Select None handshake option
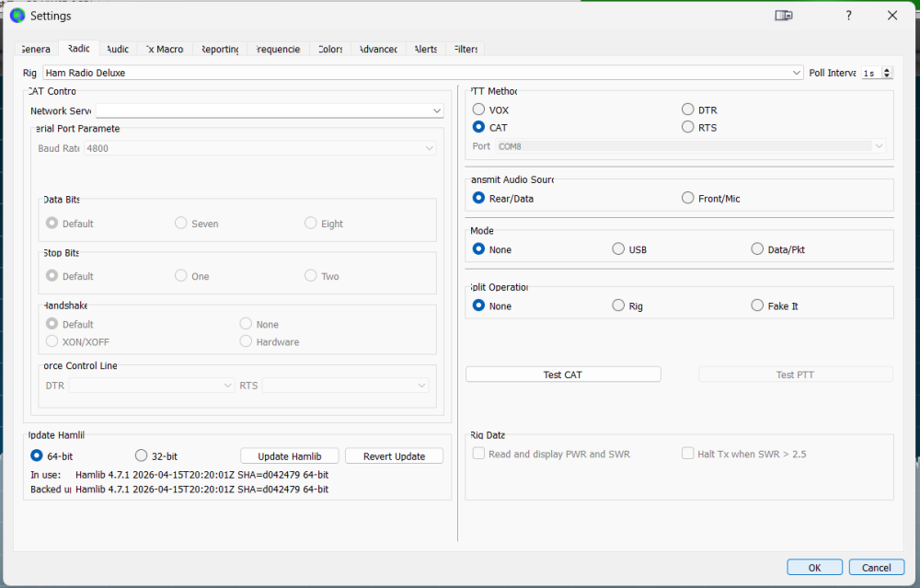Viewport: 920px width, 588px height. coord(259,324)
